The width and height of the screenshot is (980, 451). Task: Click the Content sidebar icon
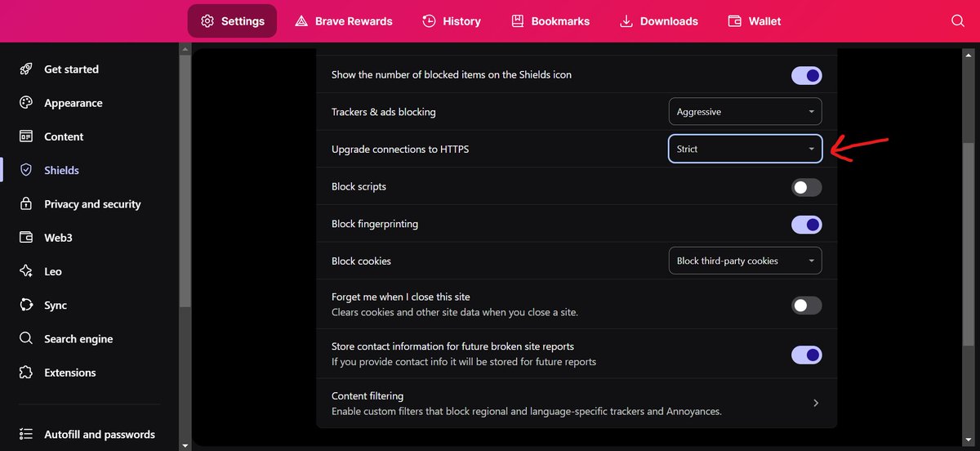tap(26, 136)
